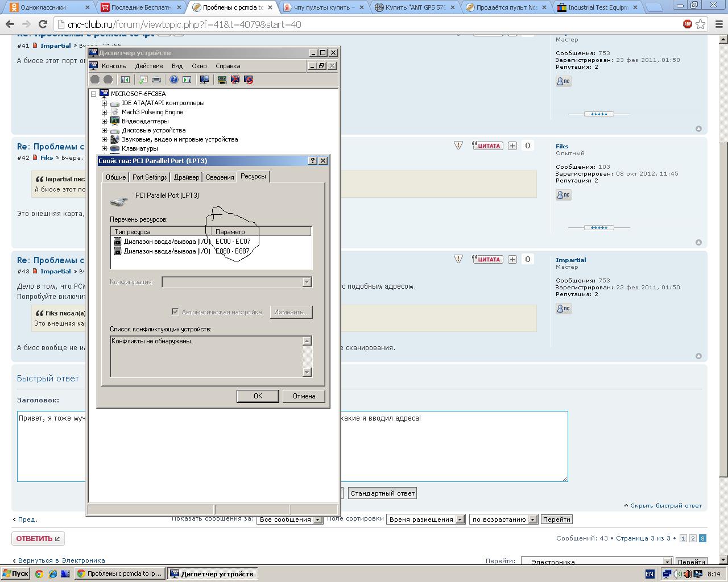
Task: Open the Действие menu
Action: click(149, 66)
